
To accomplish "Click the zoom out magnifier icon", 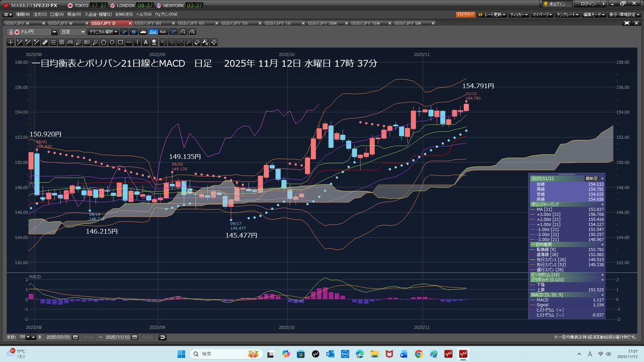I will tap(183, 32).
